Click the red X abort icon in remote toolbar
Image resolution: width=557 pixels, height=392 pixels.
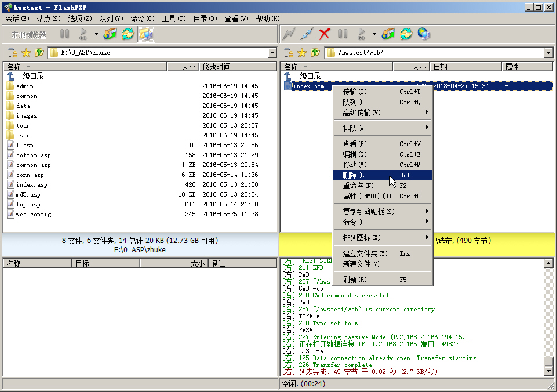[x=325, y=34]
